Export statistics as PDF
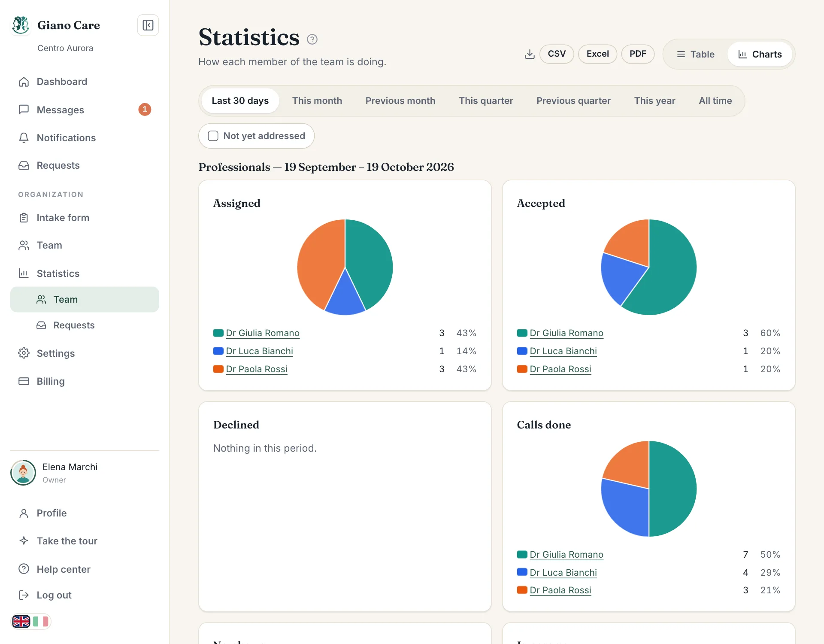 tap(638, 54)
